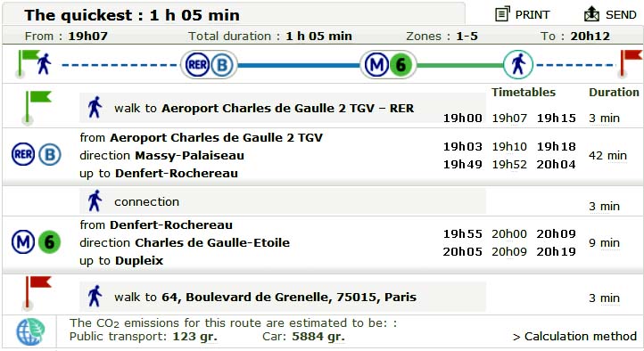The image size is (644, 351).
Task: Click the globe CO2 emissions icon
Action: [x=30, y=331]
